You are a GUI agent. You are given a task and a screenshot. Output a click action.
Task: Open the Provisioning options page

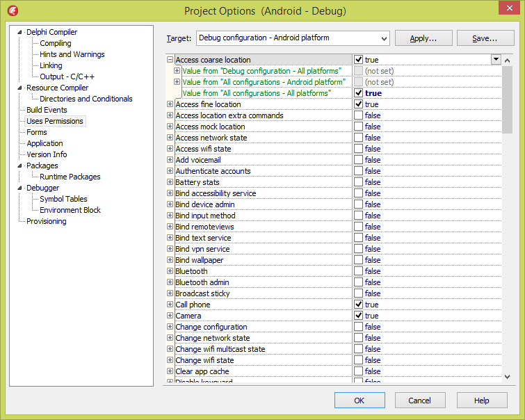click(47, 221)
